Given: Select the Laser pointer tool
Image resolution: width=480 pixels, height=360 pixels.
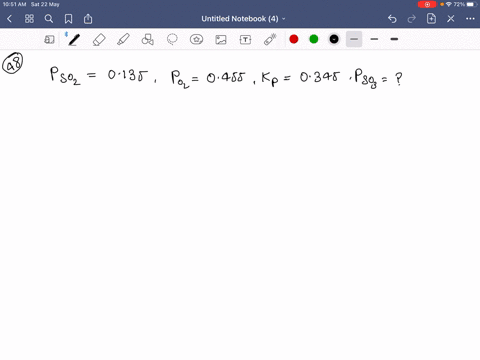Looking at the screenshot, I should 270,39.
